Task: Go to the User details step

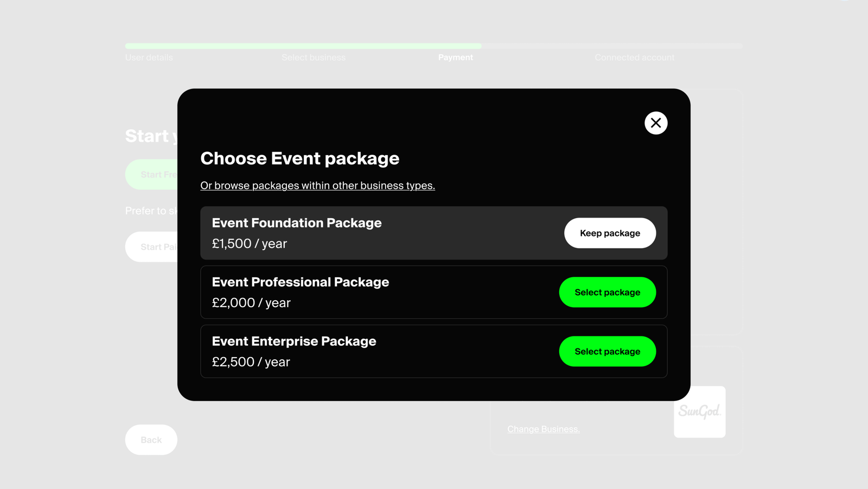Action: point(149,58)
